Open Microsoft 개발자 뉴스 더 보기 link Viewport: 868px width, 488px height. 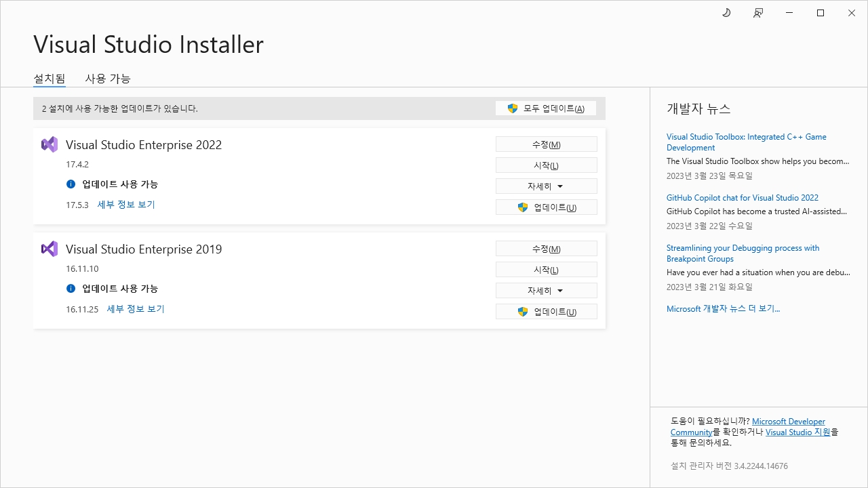click(724, 309)
